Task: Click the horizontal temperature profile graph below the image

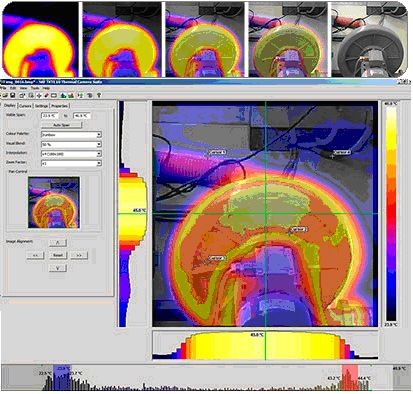Action: 265,345
